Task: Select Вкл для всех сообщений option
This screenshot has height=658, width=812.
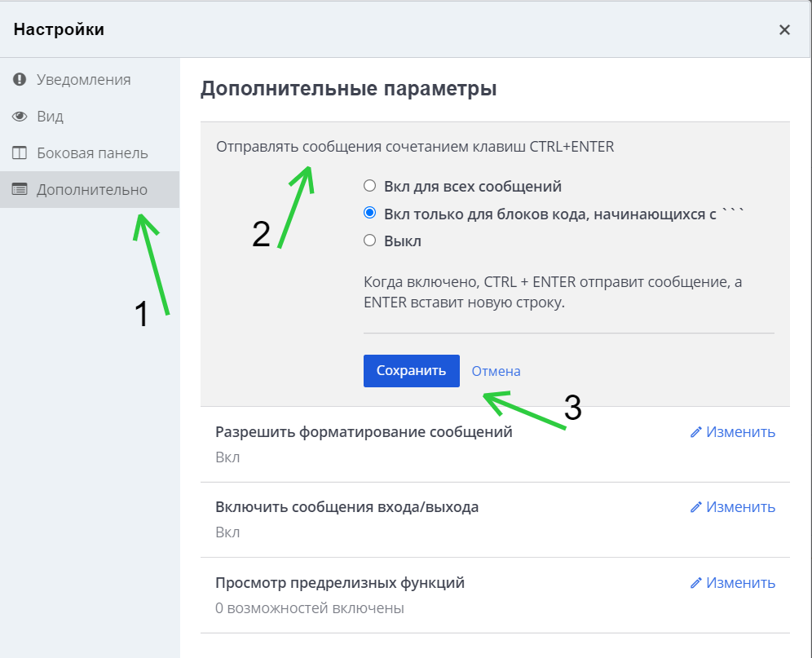Action: (369, 185)
